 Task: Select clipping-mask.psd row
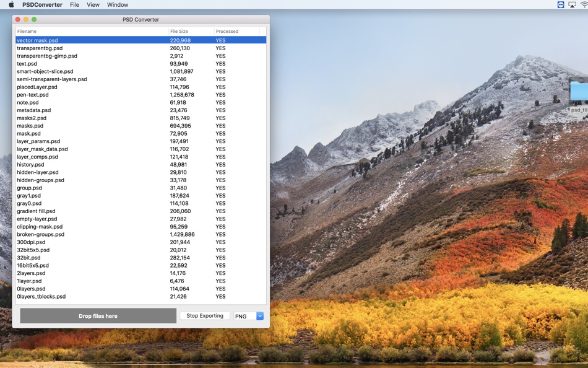pos(141,226)
